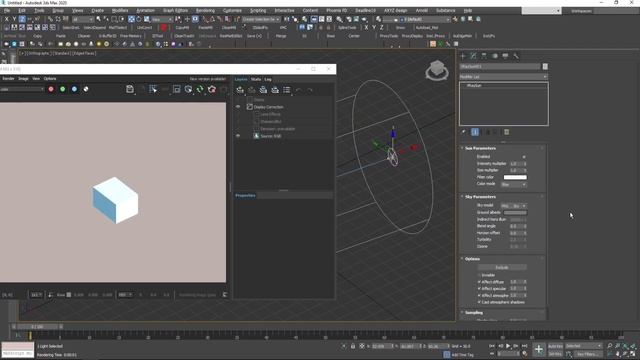Click the ViewCube in viewport

point(437,70)
